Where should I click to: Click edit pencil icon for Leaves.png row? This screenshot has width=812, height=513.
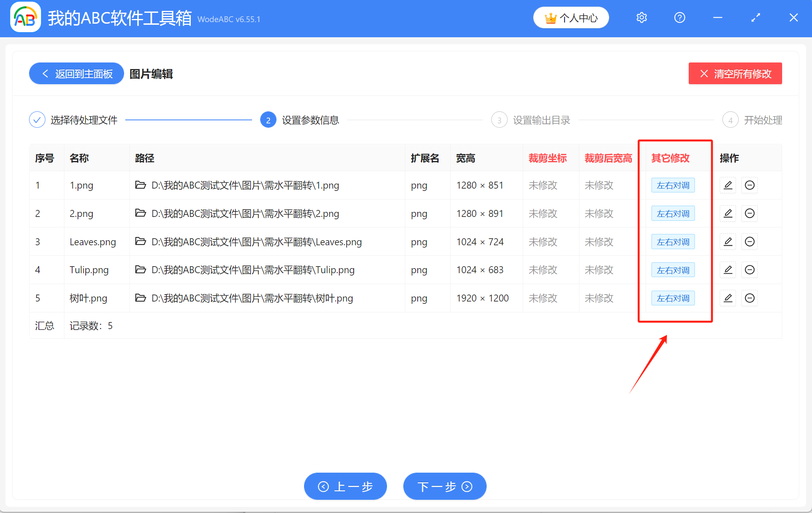pyautogui.click(x=728, y=242)
